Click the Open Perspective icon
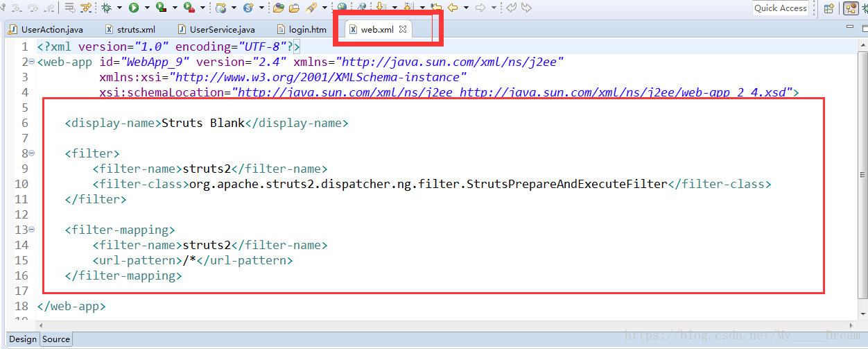 [x=829, y=8]
